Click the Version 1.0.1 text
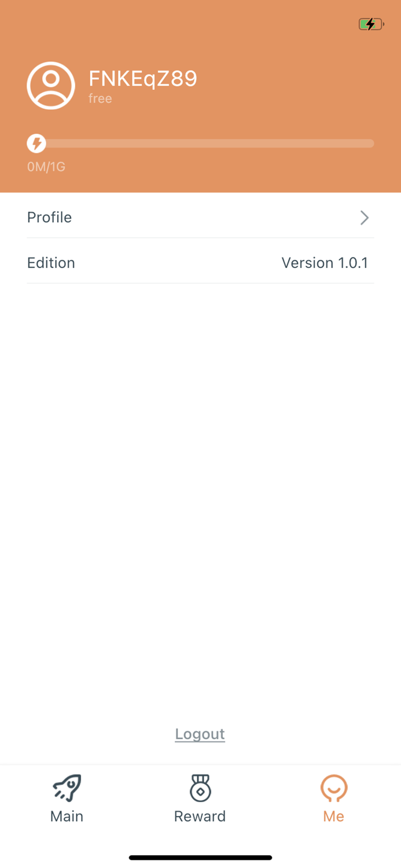 pos(325,263)
